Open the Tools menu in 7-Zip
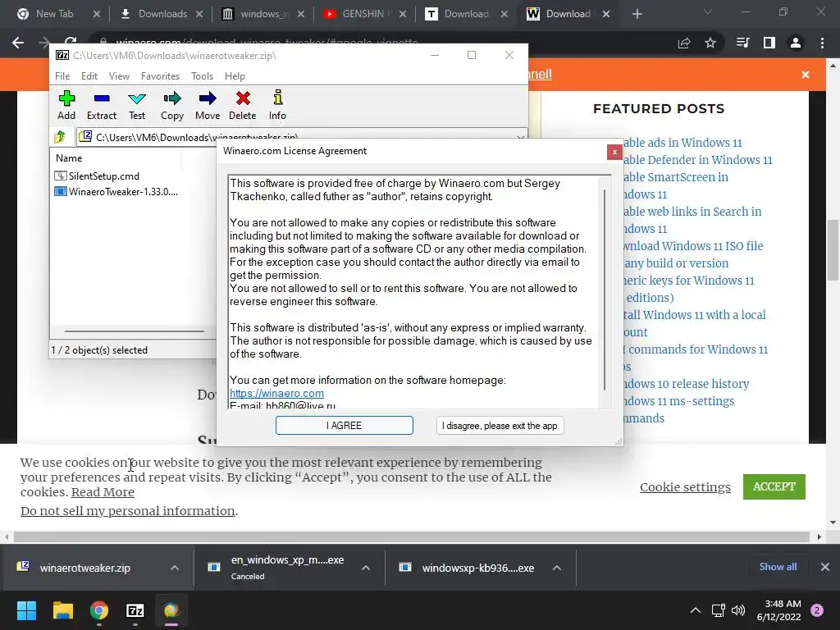 [x=202, y=76]
